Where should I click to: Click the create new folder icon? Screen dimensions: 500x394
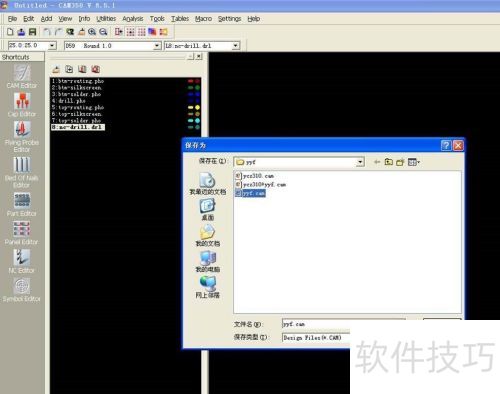point(400,162)
